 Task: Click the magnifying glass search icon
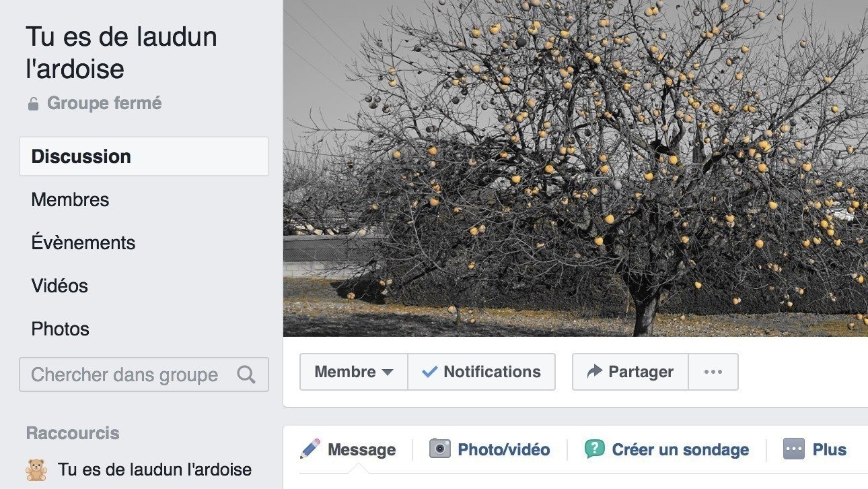coord(246,374)
